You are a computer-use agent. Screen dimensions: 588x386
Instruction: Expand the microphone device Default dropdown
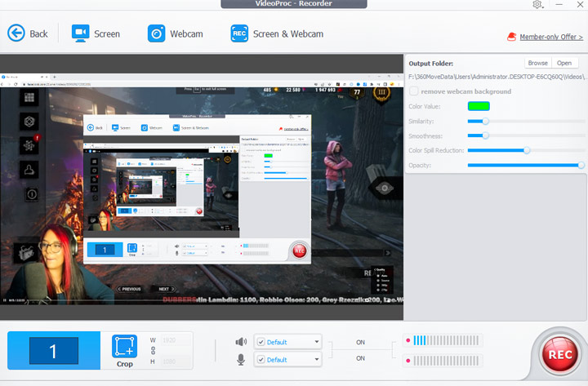coord(315,359)
